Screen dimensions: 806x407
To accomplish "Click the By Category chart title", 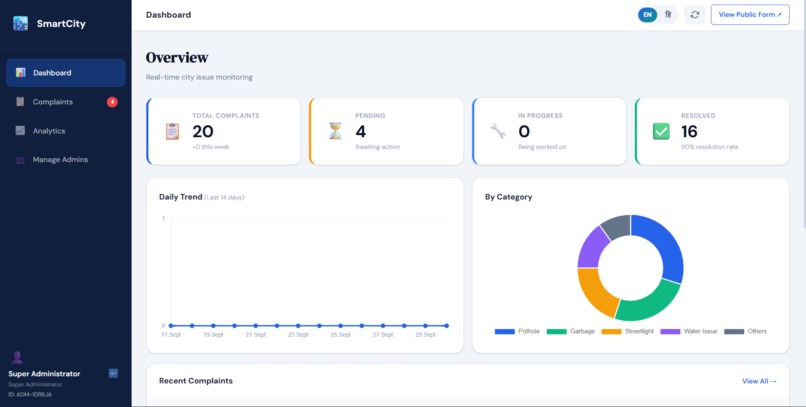I will [508, 197].
